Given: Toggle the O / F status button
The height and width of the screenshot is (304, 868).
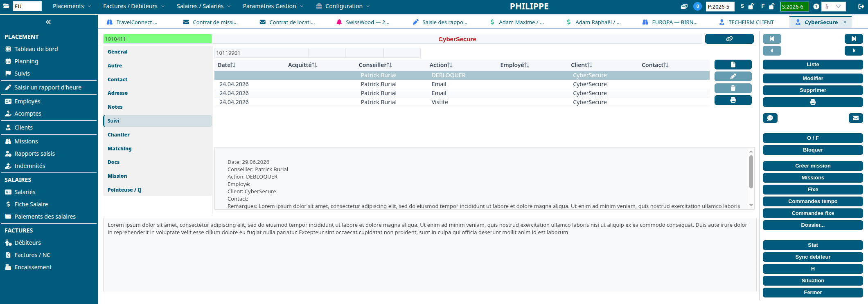Looking at the screenshot, I should 813,138.
